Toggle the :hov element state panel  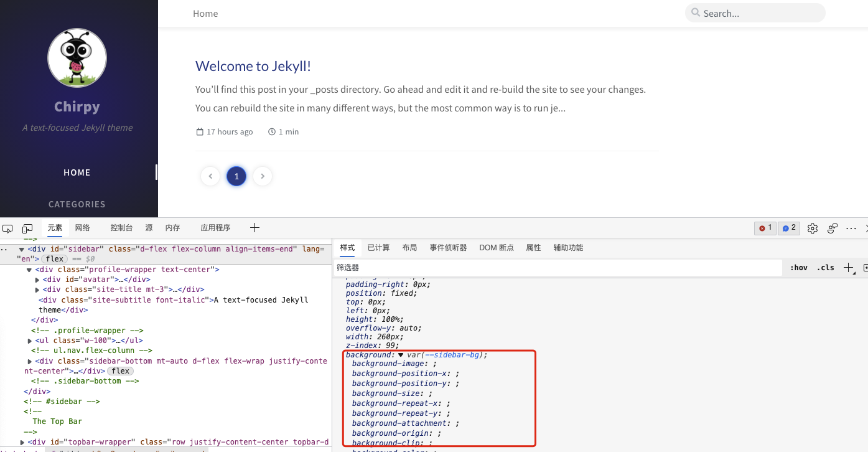(x=799, y=268)
